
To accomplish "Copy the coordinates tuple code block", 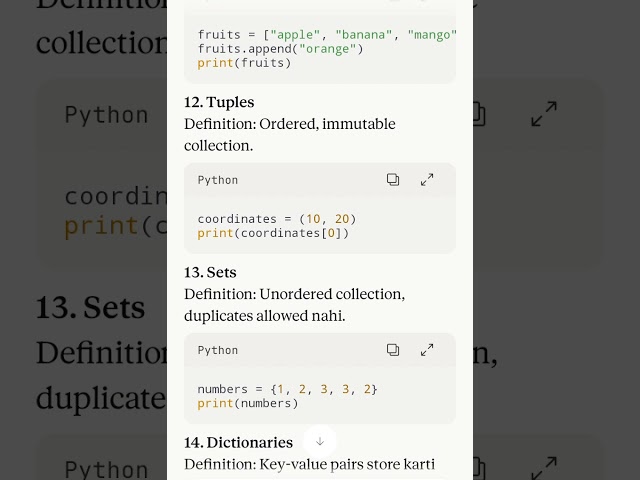I will 393,180.
